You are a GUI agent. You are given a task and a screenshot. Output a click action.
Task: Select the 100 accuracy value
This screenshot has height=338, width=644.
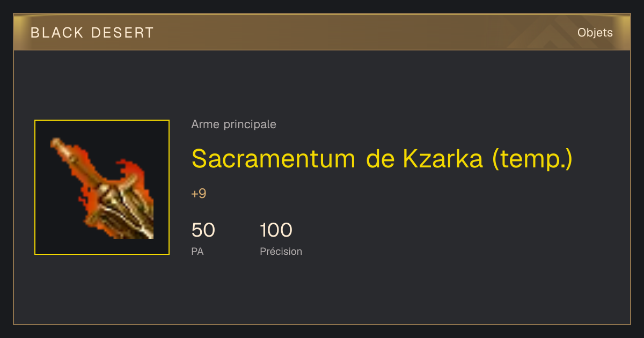(x=276, y=230)
